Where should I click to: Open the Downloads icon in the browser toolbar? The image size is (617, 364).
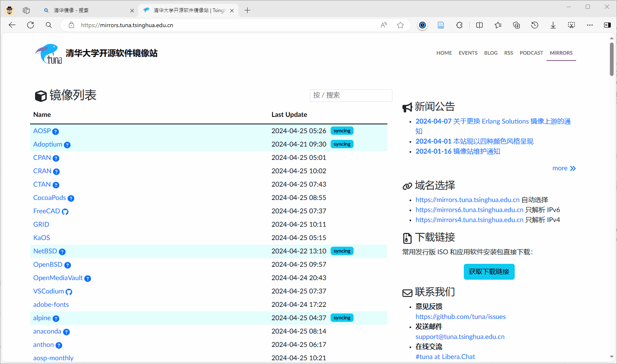point(553,25)
